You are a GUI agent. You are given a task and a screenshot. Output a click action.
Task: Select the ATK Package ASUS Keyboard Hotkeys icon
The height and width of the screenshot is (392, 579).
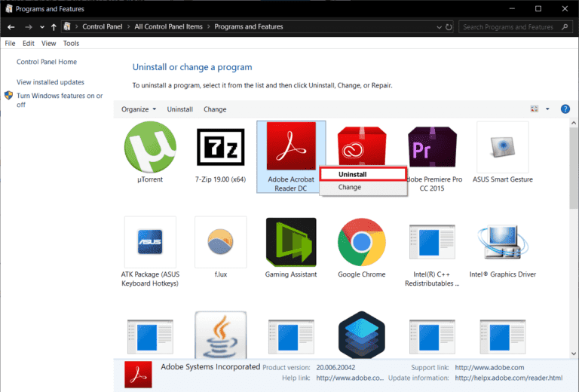click(150, 243)
